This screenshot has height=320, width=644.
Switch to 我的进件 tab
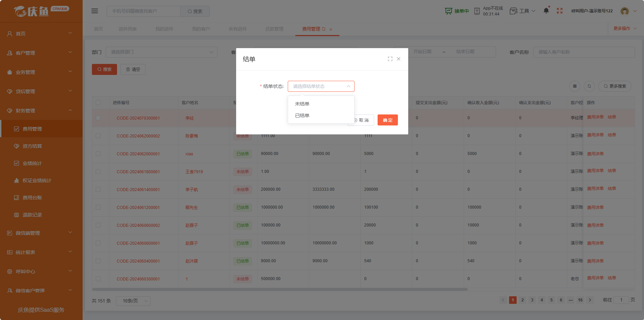(x=164, y=29)
